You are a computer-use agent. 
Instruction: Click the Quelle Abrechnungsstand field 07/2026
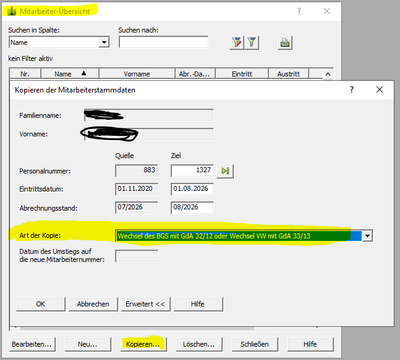coord(137,207)
